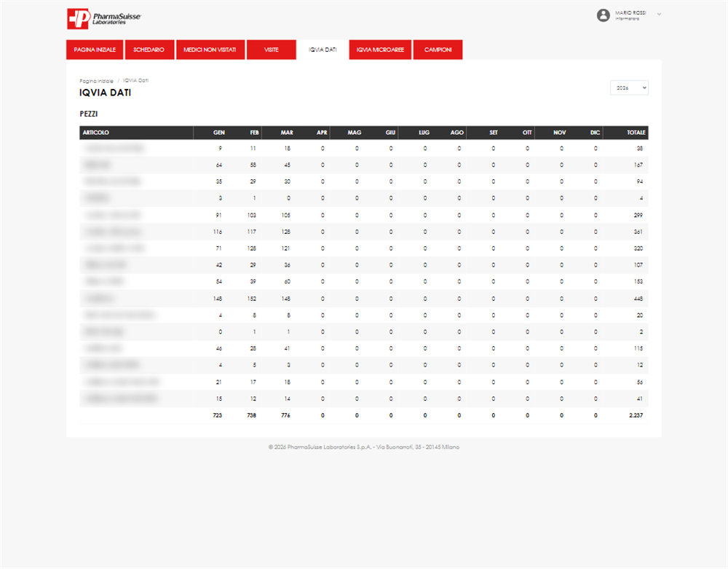Screen dimensions: 728x569
Task: Click the footer copyright text
Action: coord(364,447)
